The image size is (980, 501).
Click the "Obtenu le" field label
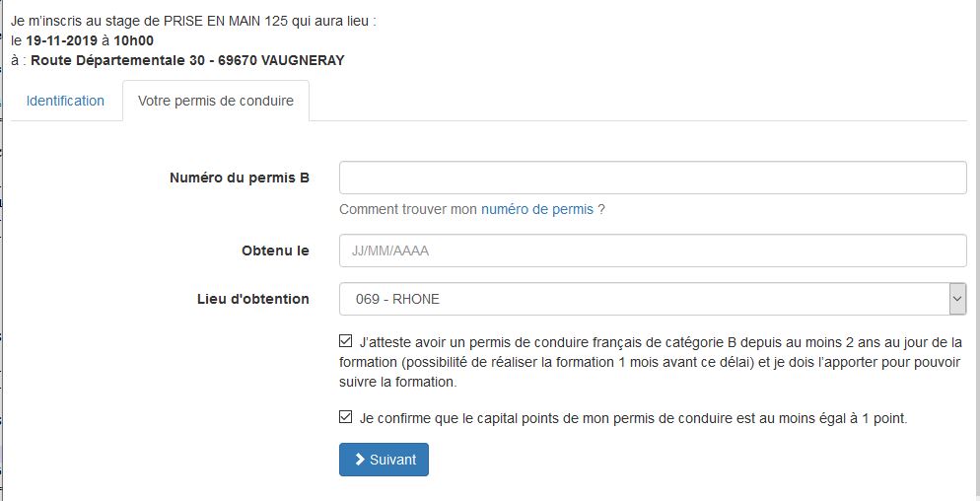[x=275, y=250]
